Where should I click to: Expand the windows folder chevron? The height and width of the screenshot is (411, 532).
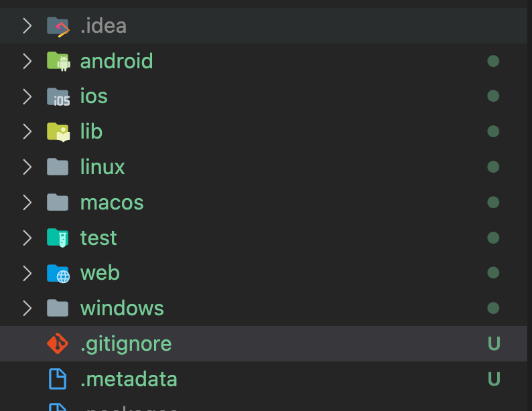pyautogui.click(x=27, y=308)
